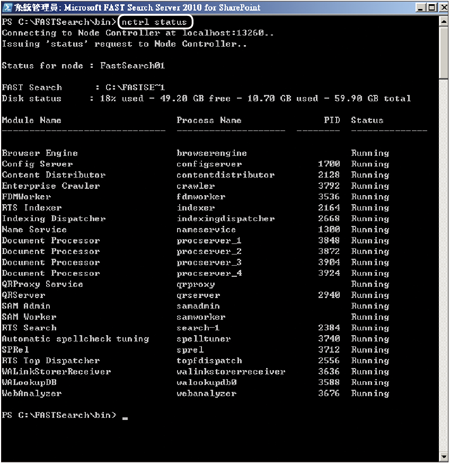Screen dimensions: 450x464
Task: Click the empty scrollbar track below thumb
Action: point(443,265)
